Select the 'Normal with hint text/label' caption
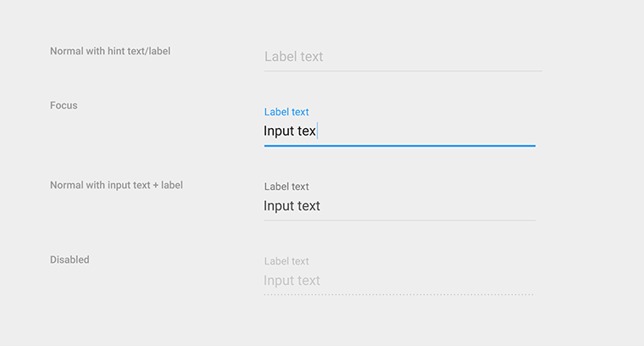The image size is (644, 346). [x=110, y=52]
